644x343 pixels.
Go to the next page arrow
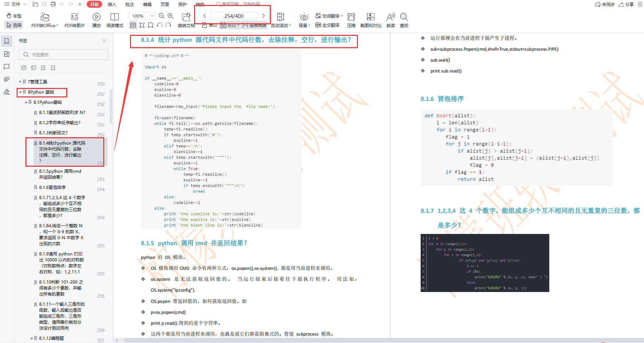pos(264,16)
